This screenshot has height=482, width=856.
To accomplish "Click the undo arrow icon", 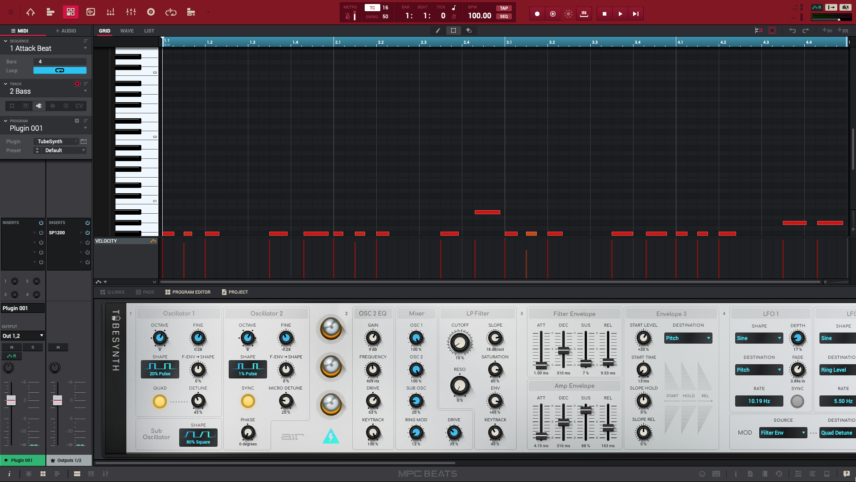I will [x=793, y=31].
